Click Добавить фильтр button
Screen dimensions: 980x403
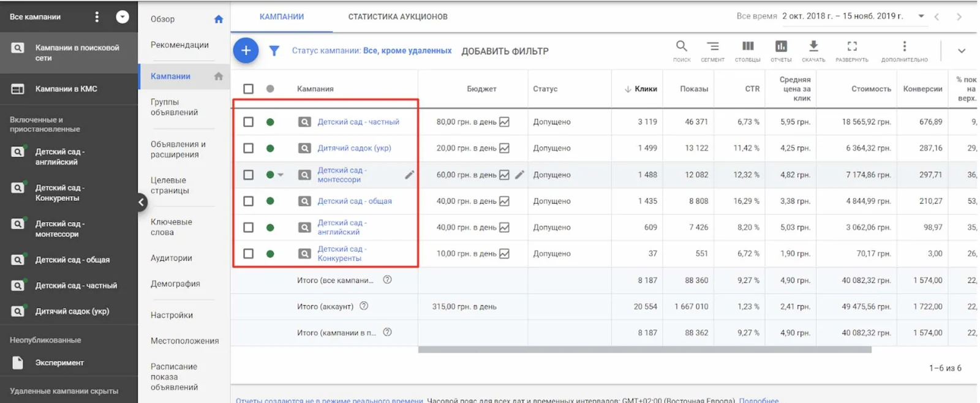coord(505,51)
